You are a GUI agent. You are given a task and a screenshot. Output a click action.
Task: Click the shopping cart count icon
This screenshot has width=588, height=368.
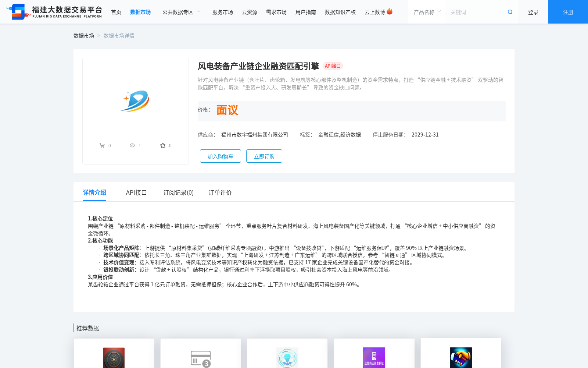click(102, 145)
